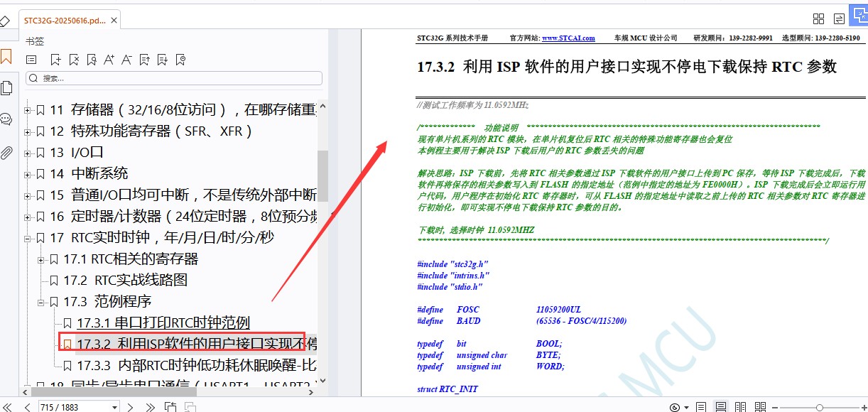Open the attachments paperclip panel
This screenshot has height=412, width=868.
(6, 153)
